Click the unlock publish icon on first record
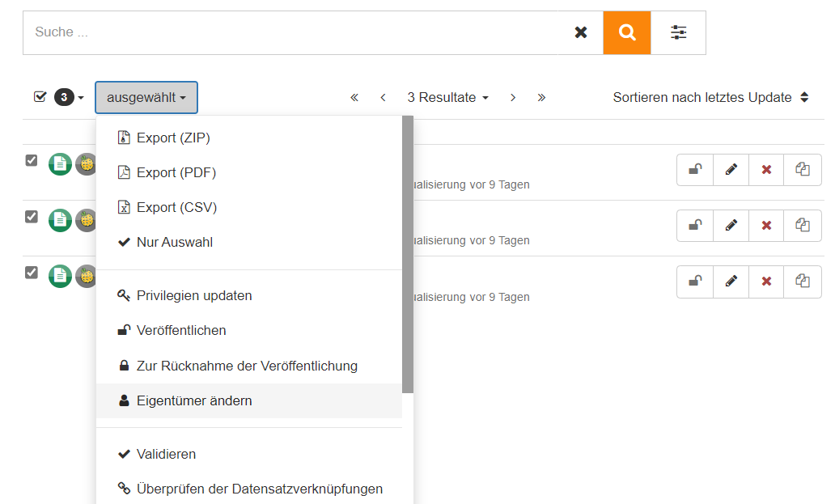This screenshot has width=835, height=504. click(694, 170)
